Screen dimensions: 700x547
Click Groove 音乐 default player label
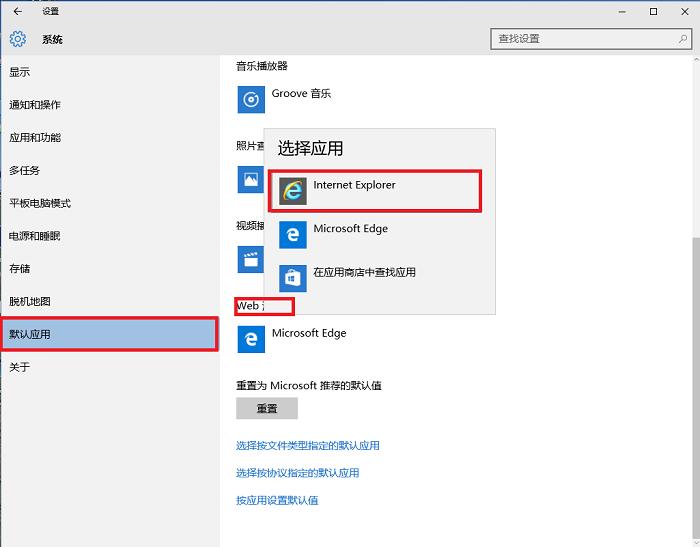pos(301,93)
